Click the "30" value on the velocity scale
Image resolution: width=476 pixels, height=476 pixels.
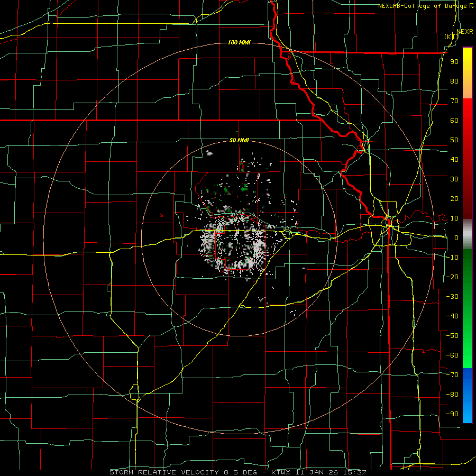454,179
